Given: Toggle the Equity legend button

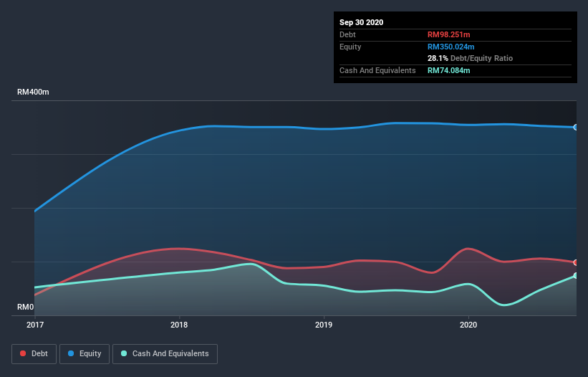Looking at the screenshot, I should point(85,354).
